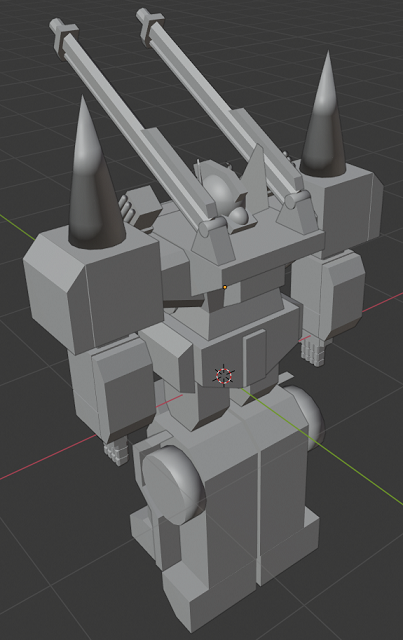Click the orange origin point under the chest
The image size is (403, 640).
tap(225, 287)
